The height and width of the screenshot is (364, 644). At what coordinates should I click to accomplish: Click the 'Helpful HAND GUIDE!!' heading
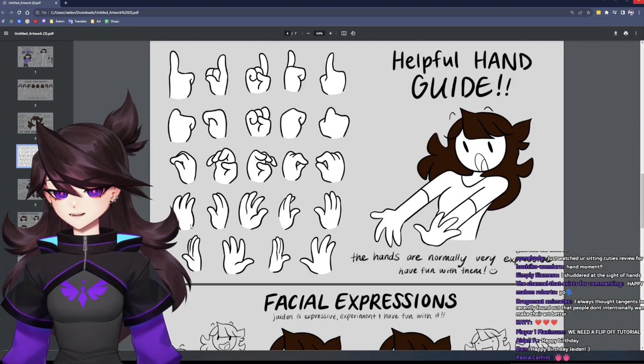point(462,73)
